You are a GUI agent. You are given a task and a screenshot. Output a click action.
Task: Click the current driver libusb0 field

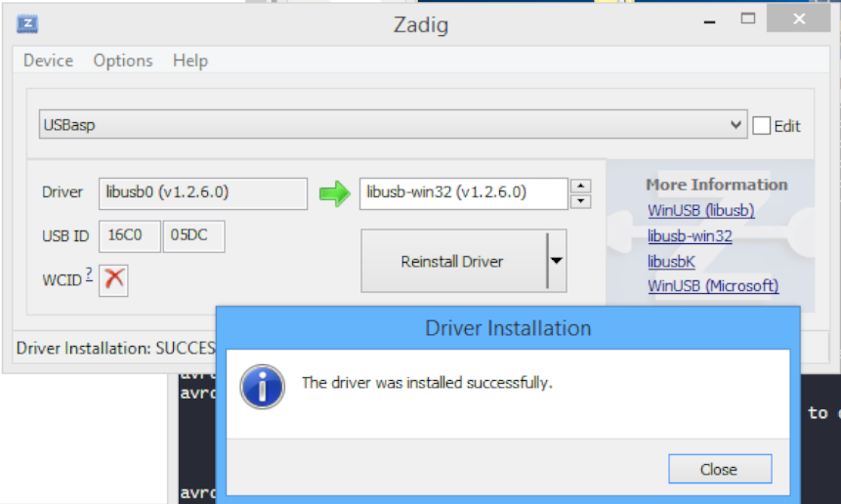pos(203,193)
